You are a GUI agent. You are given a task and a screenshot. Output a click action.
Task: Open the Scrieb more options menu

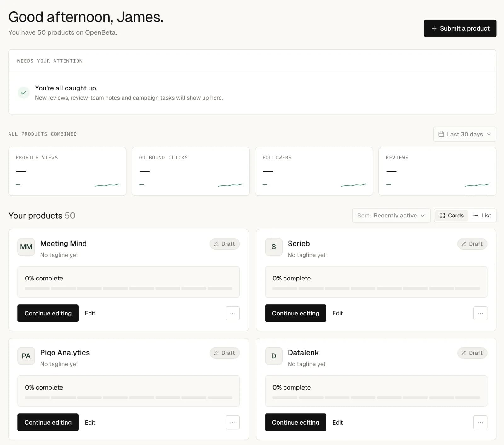[480, 313]
